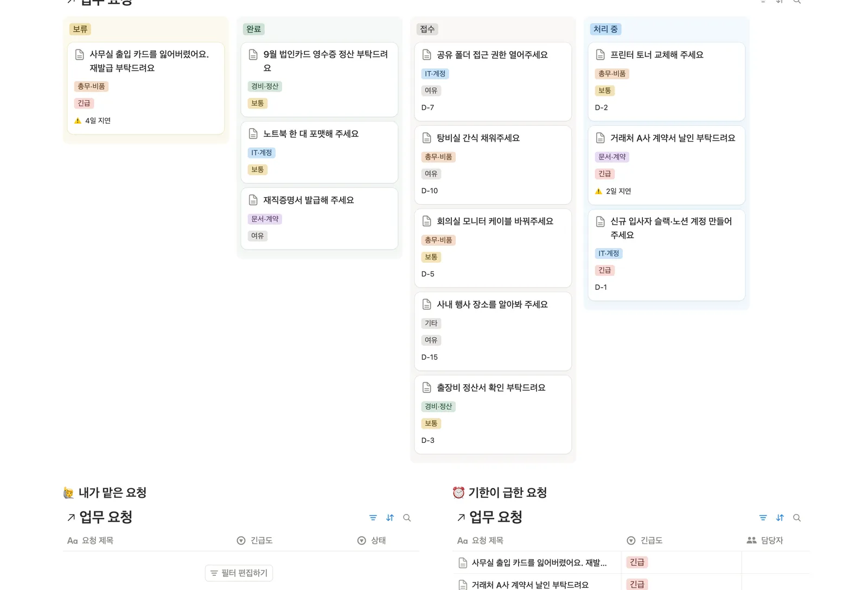Click 경비·정산 tag on 9월 법인카드 영수증 card
The image size is (868, 590).
pyautogui.click(x=265, y=86)
